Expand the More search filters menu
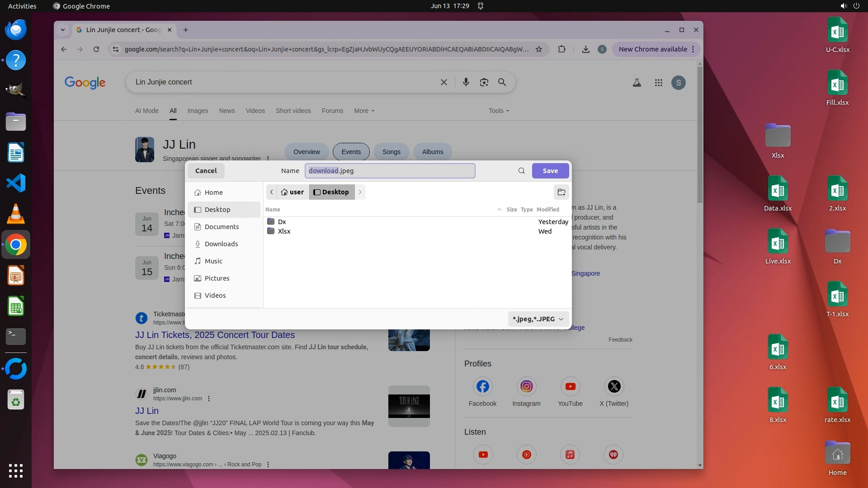 tap(364, 111)
